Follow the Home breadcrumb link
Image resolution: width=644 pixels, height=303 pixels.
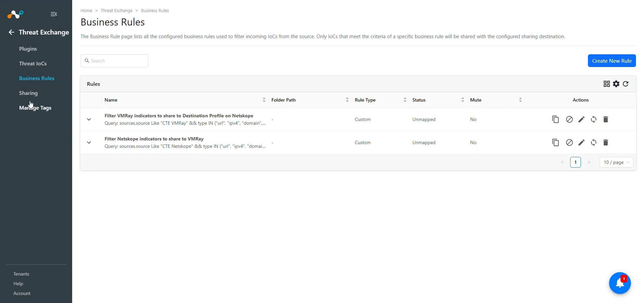86,11
